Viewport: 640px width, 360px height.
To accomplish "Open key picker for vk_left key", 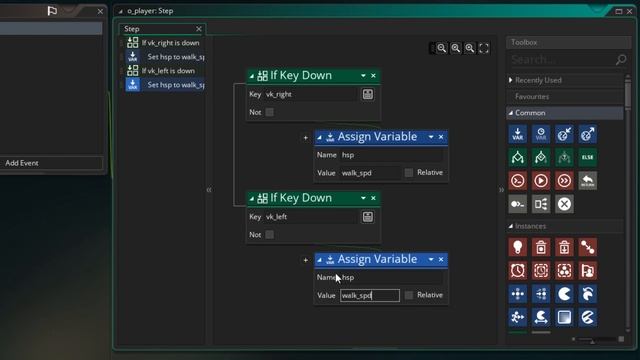I will 367,217.
